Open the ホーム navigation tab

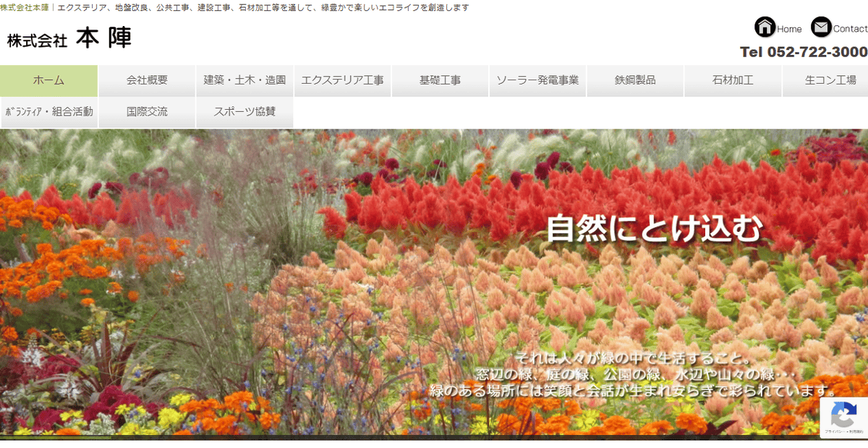pos(48,80)
